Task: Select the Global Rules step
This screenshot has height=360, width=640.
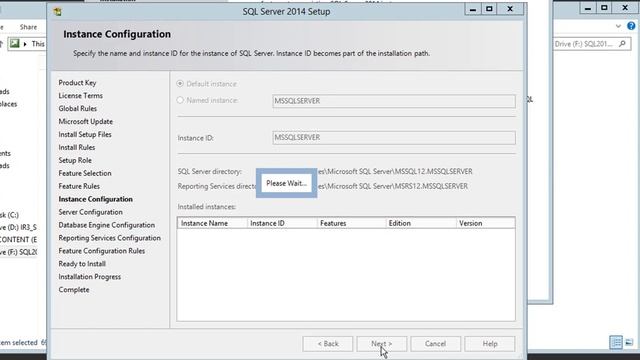Action: pyautogui.click(x=78, y=109)
